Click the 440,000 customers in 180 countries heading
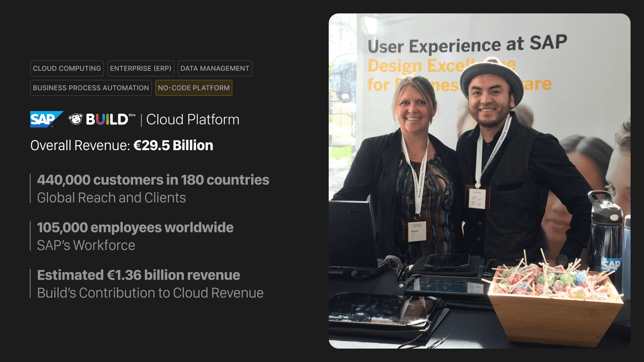 (153, 180)
